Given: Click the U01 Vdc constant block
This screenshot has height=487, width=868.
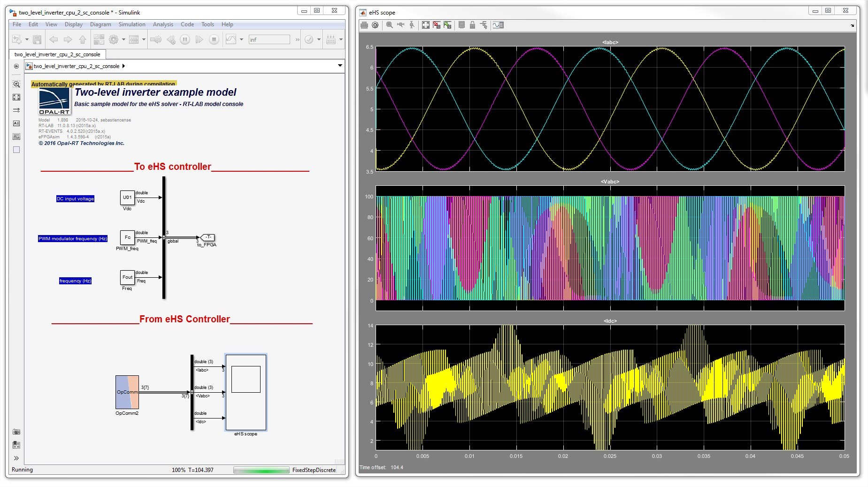Looking at the screenshot, I should [127, 198].
